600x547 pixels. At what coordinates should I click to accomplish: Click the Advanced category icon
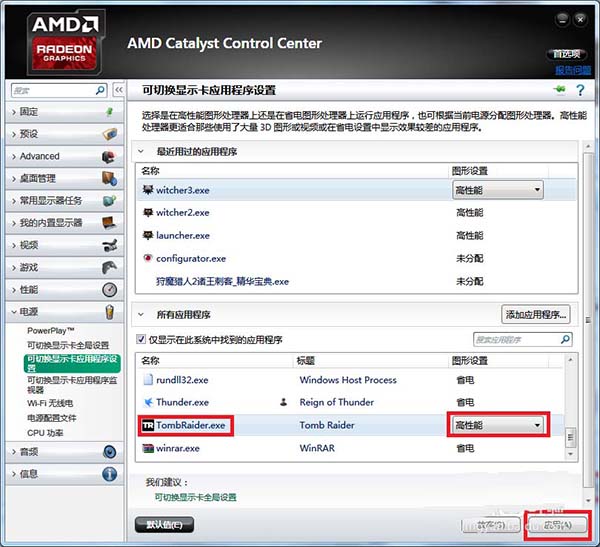click(x=109, y=156)
